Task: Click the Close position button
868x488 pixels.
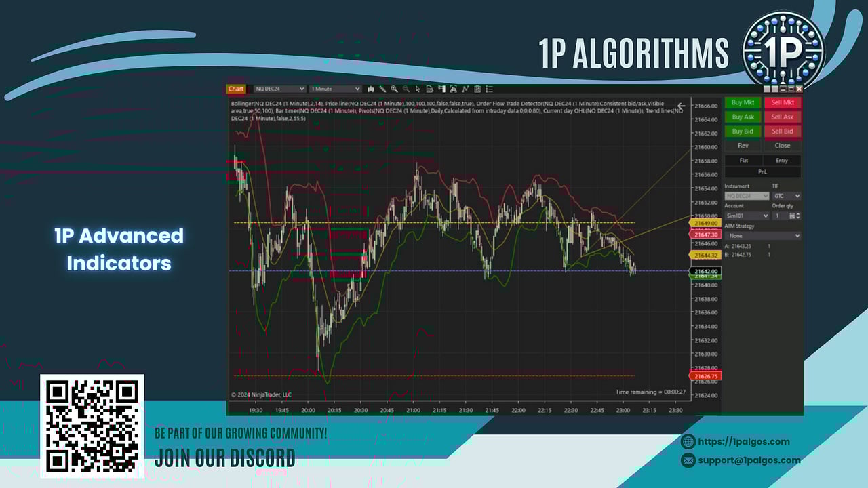Action: [783, 146]
